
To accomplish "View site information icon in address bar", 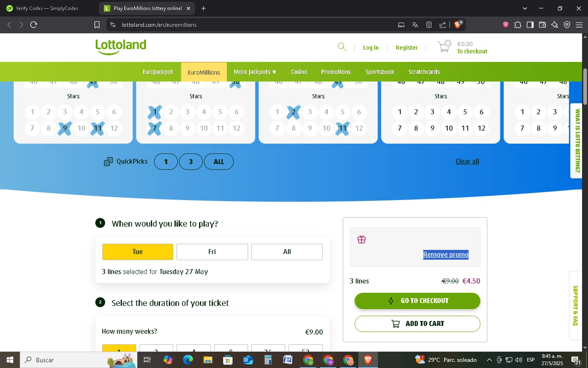I will point(113,25).
